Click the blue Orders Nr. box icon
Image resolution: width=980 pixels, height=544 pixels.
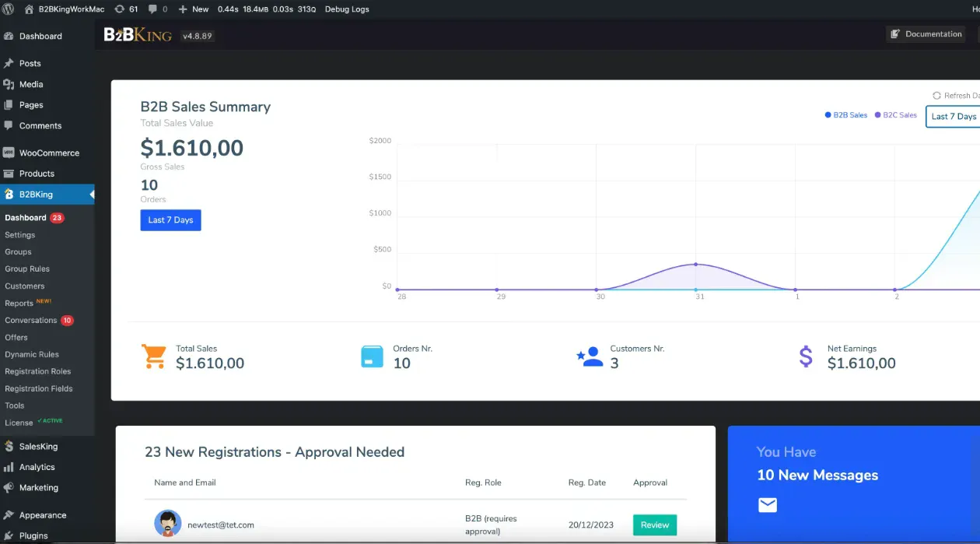[x=373, y=356]
